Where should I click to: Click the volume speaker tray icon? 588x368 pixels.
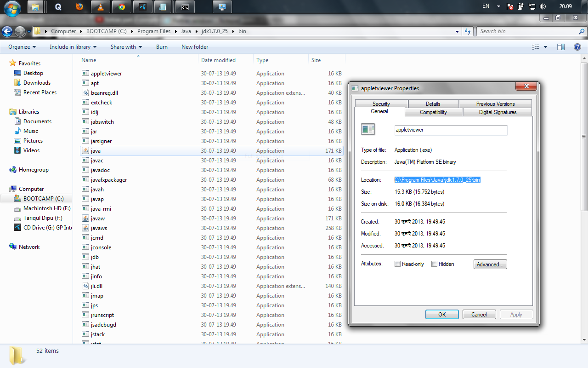(543, 6)
